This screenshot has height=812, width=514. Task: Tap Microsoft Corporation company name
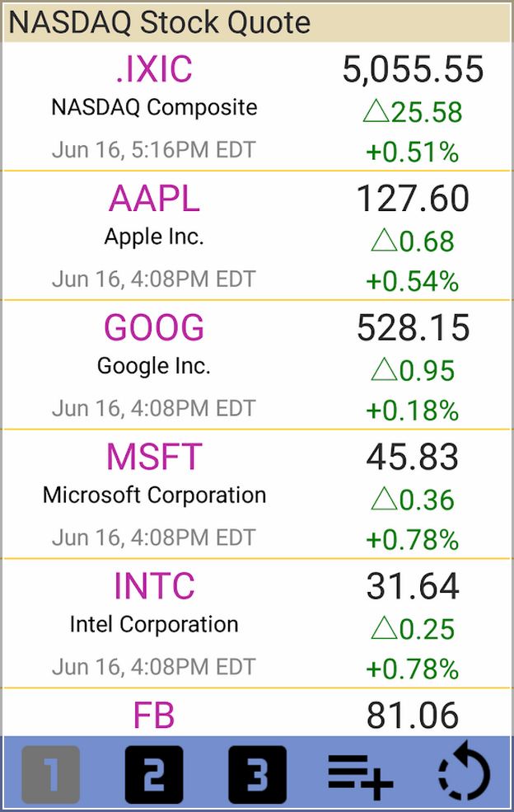click(x=154, y=495)
